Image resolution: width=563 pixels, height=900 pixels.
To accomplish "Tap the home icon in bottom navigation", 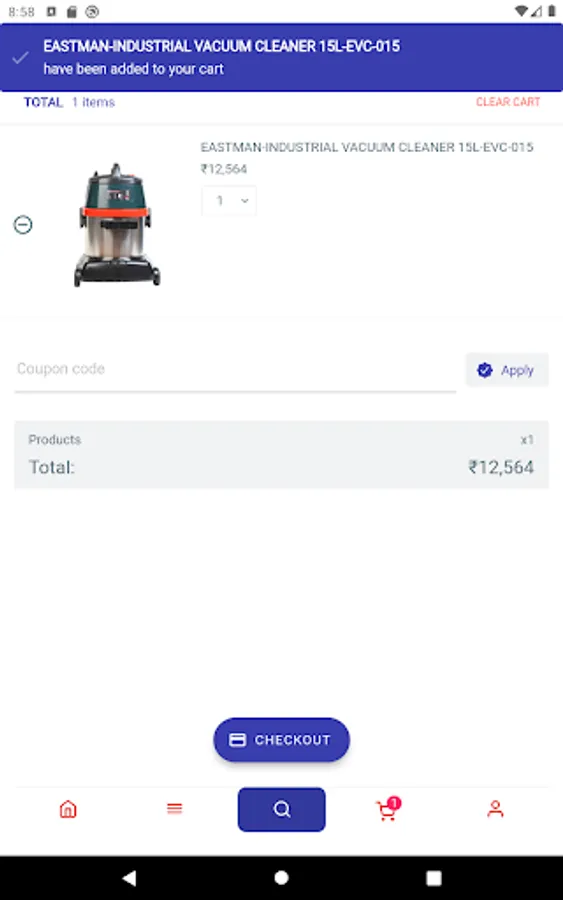I will coord(68,809).
